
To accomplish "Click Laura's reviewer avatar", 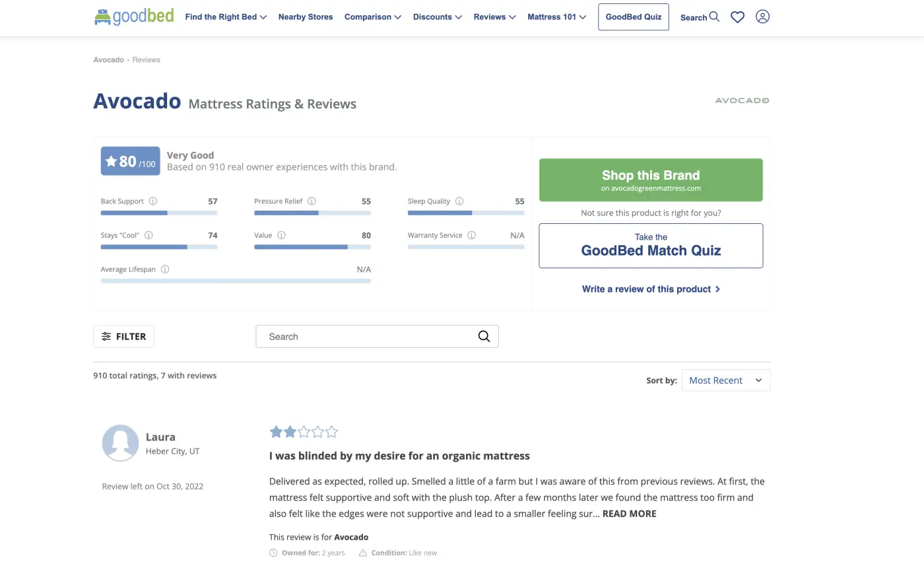I will (120, 442).
